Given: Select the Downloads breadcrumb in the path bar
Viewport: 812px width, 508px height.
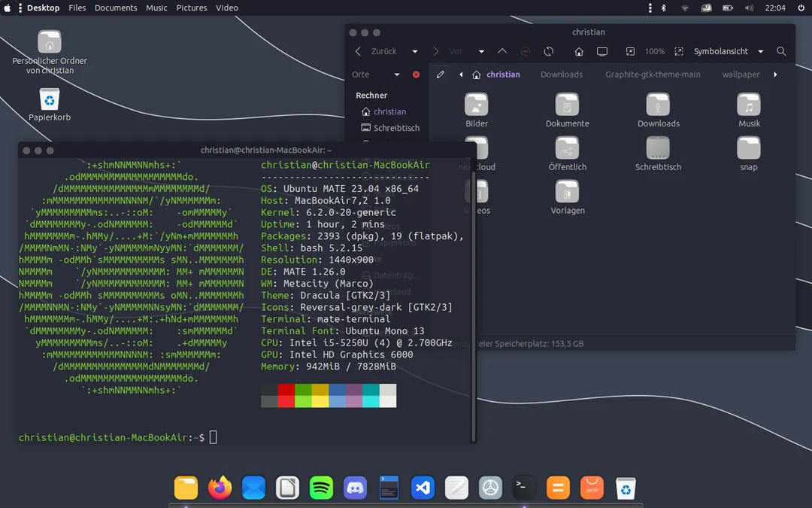Looking at the screenshot, I should coord(562,74).
